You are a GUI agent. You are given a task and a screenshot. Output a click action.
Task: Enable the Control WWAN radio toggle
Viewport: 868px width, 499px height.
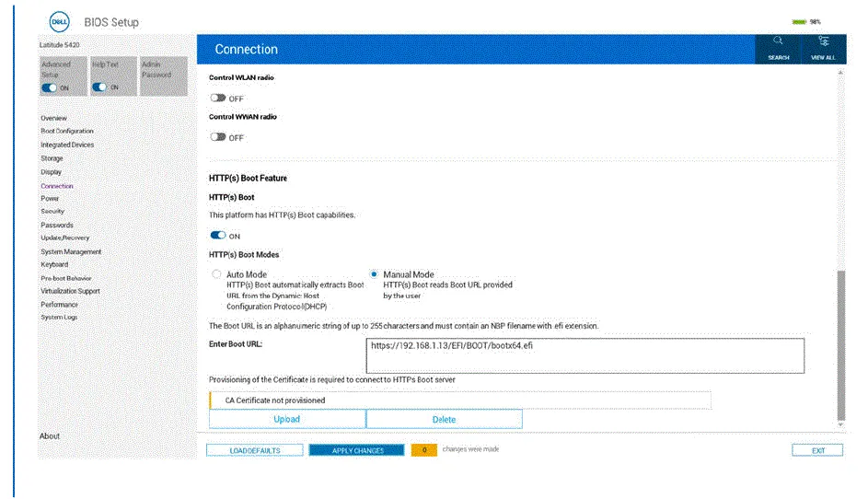pyautogui.click(x=218, y=137)
